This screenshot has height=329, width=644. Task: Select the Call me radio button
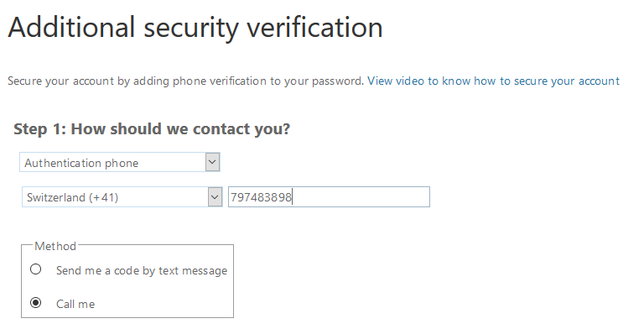[x=36, y=303]
